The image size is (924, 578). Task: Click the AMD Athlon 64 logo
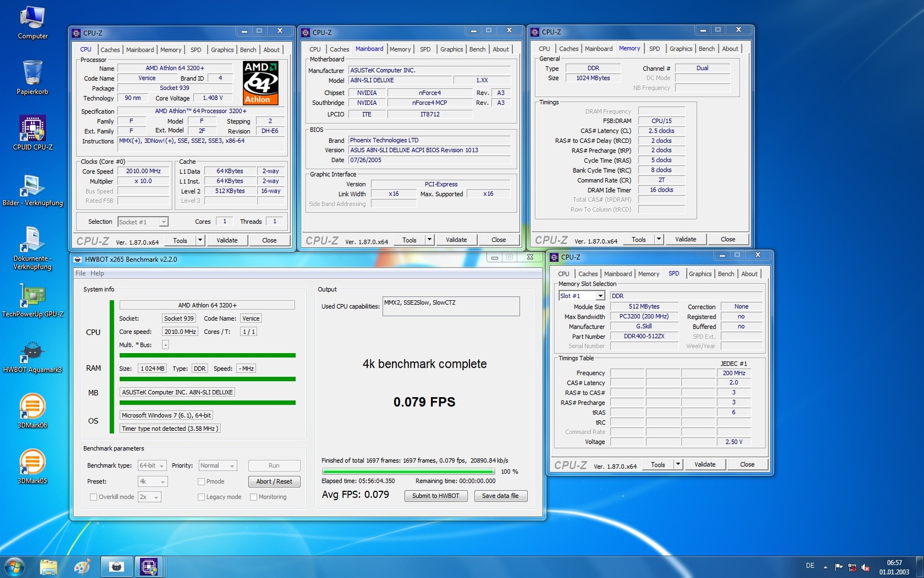click(x=260, y=83)
